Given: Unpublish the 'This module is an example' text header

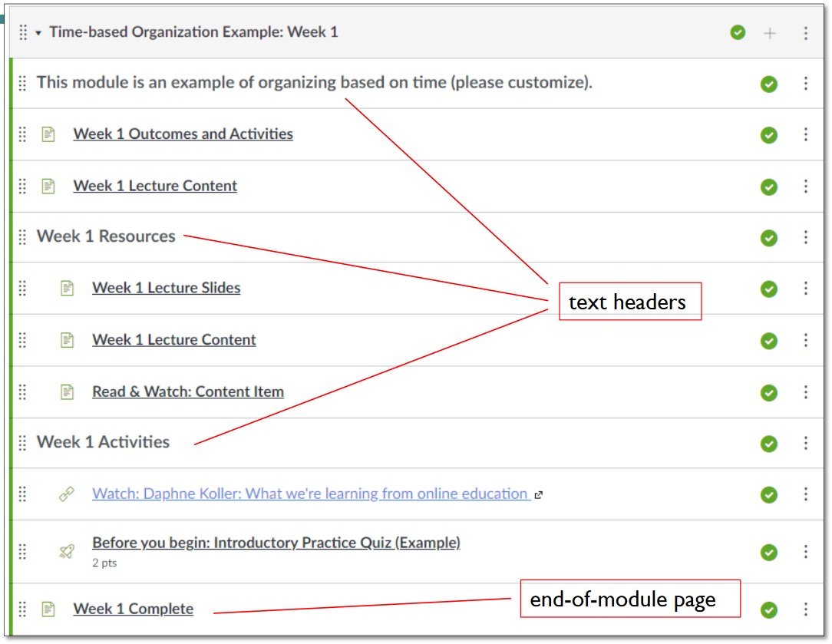Looking at the screenshot, I should coord(769,84).
